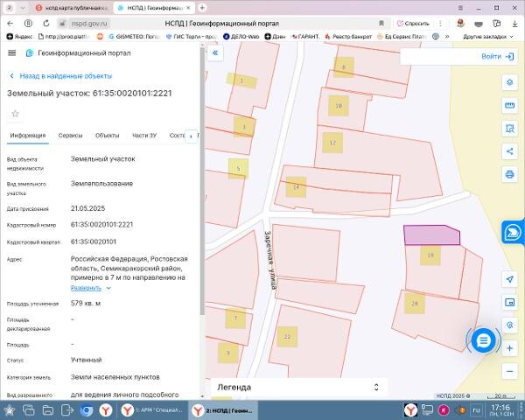This screenshot has height=420, width=525.
Task: Share the map with share icon
Action: tap(509, 151)
